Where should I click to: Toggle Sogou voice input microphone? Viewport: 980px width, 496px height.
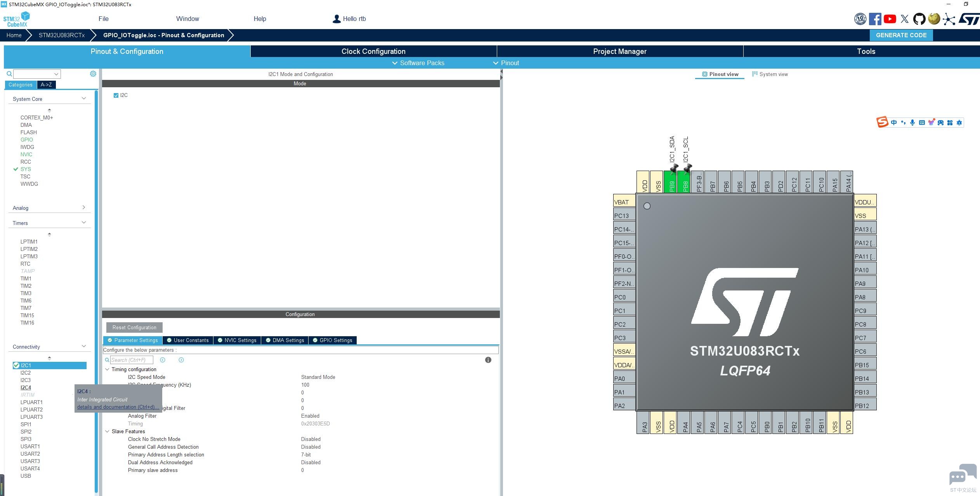[912, 123]
